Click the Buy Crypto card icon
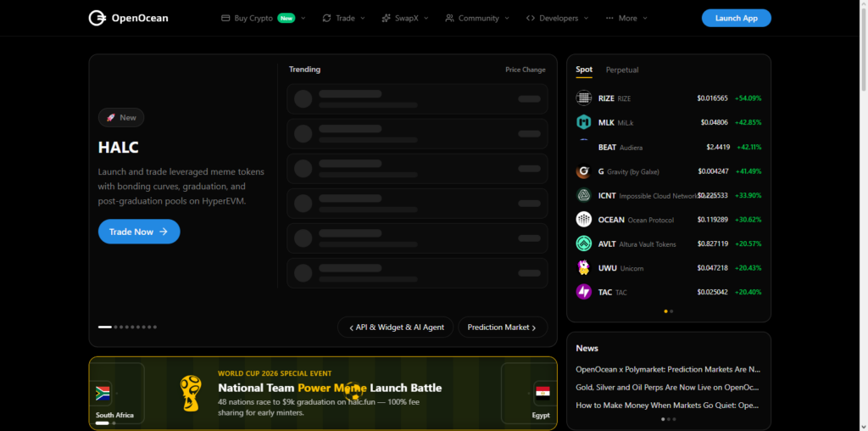 225,18
